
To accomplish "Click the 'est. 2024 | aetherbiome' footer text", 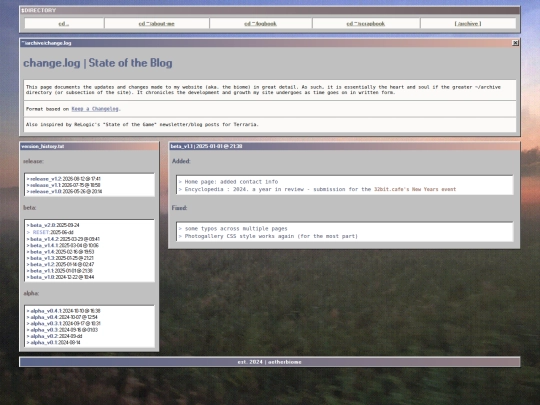I will (x=270, y=362).
